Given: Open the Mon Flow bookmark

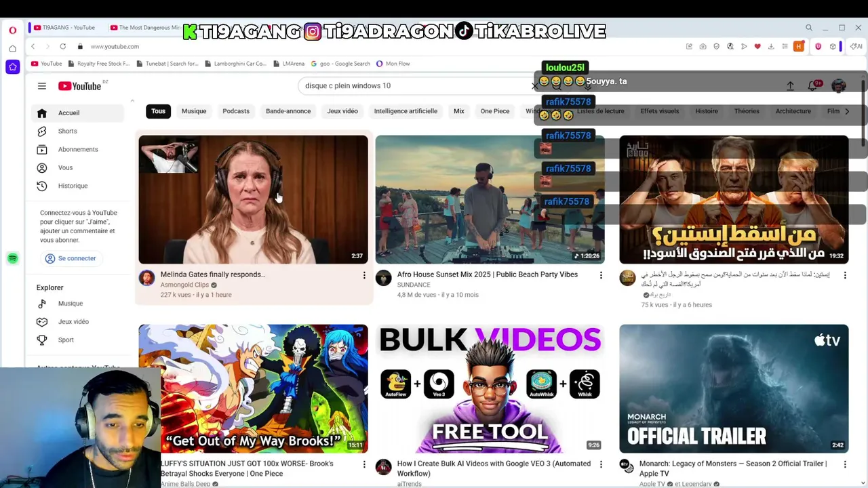Looking at the screenshot, I should pos(393,64).
